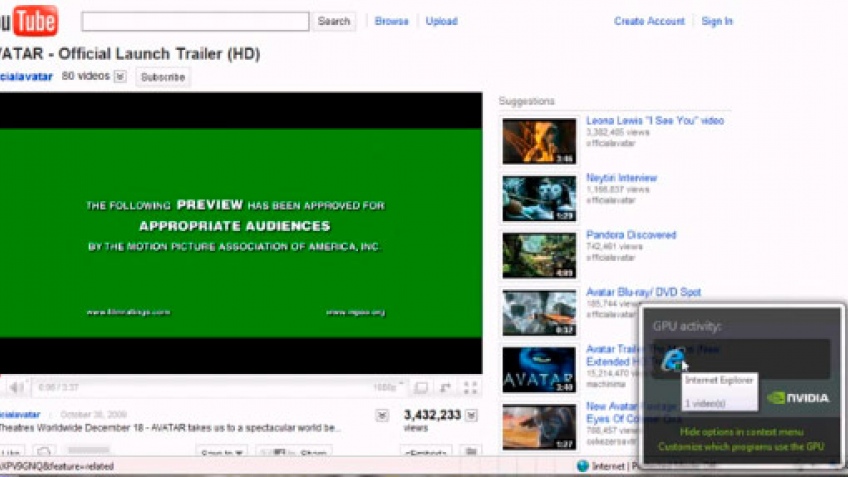The width and height of the screenshot is (848, 477).
Task: Click the NVIDIA logo in the popup
Action: 798,398
